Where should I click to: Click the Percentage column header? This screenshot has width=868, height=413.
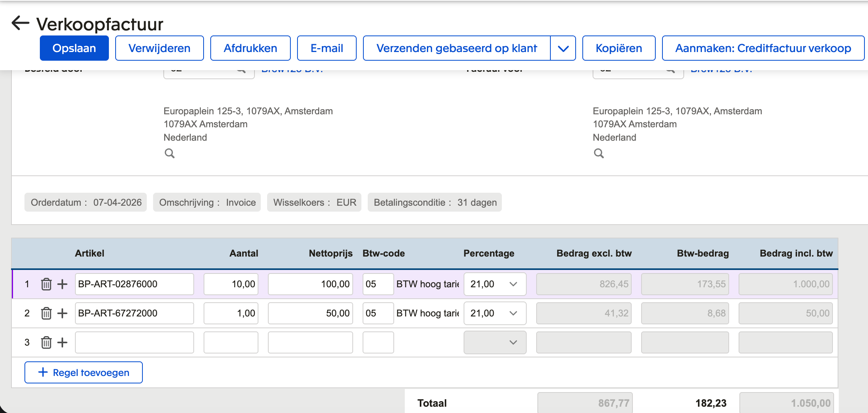488,253
